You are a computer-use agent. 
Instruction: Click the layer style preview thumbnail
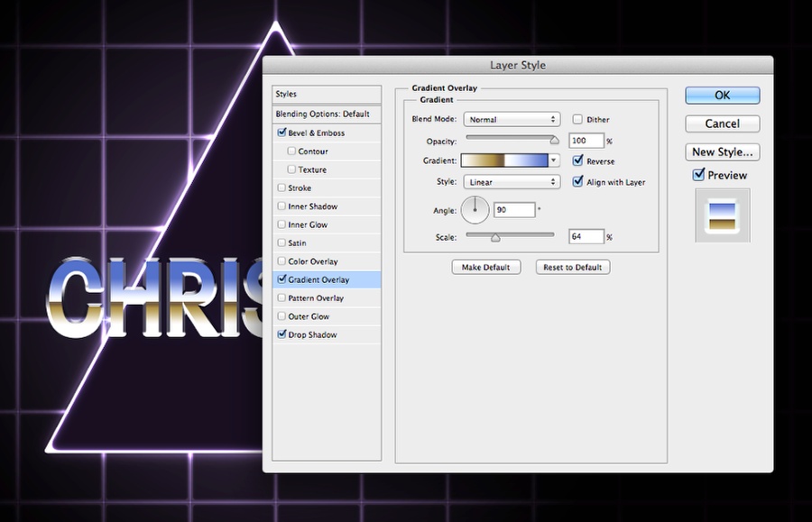[723, 215]
